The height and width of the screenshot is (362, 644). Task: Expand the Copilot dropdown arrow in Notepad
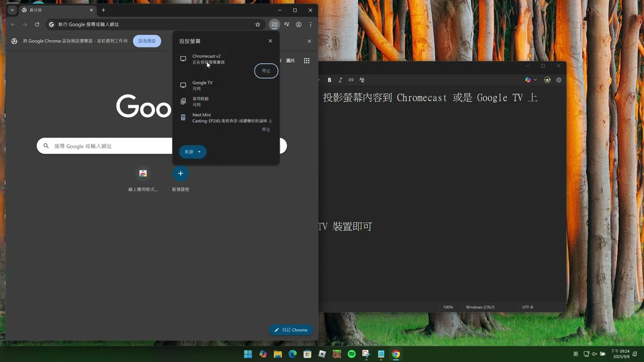coord(535,80)
